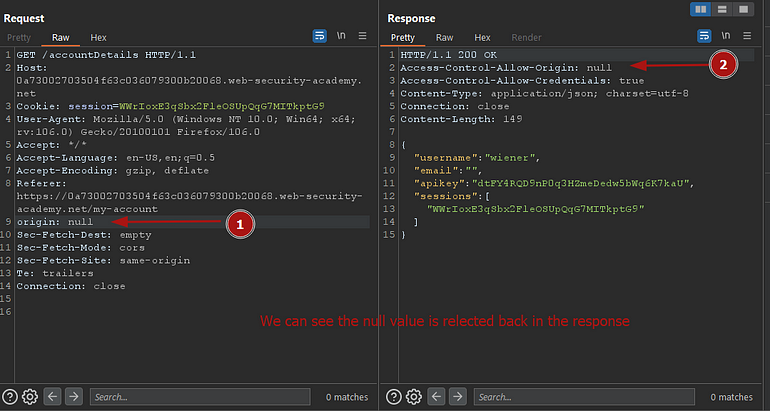Click the session token inside sessions array

click(x=535, y=209)
